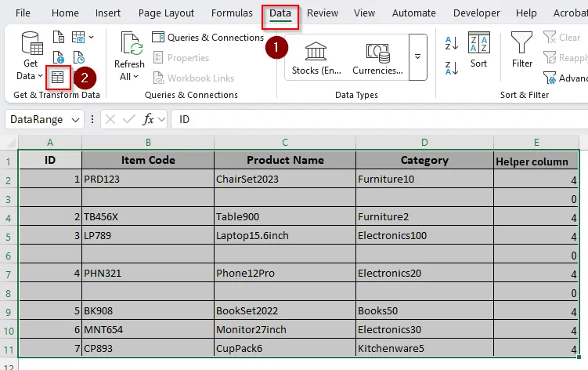Switch to the Insert tab
588x370 pixels.
pyautogui.click(x=108, y=13)
